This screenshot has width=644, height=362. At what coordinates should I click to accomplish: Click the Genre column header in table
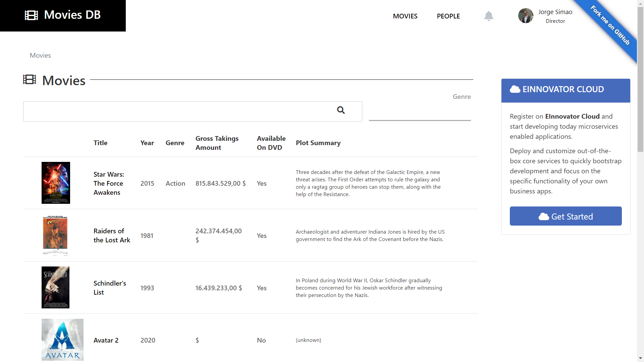(x=175, y=143)
